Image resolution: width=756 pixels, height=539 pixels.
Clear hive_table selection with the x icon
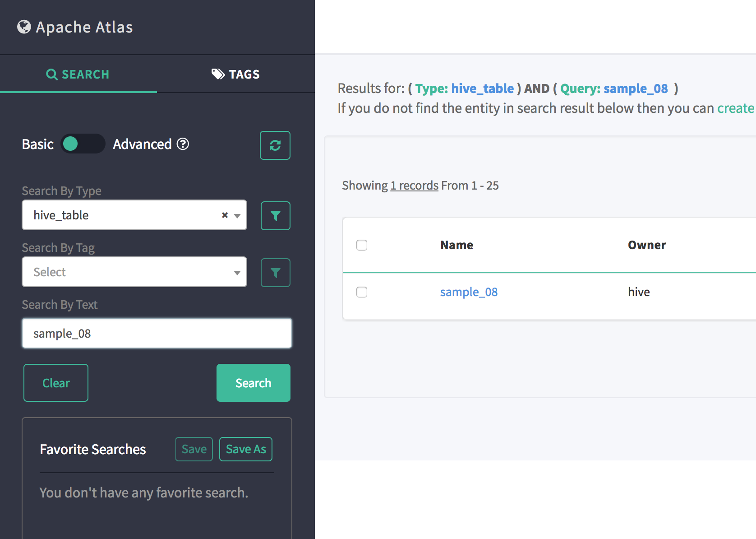point(225,215)
